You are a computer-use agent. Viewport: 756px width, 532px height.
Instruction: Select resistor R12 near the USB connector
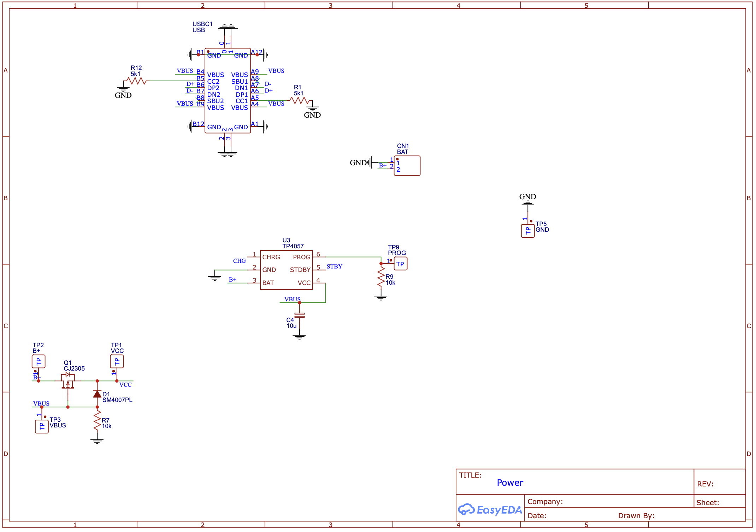[136, 81]
